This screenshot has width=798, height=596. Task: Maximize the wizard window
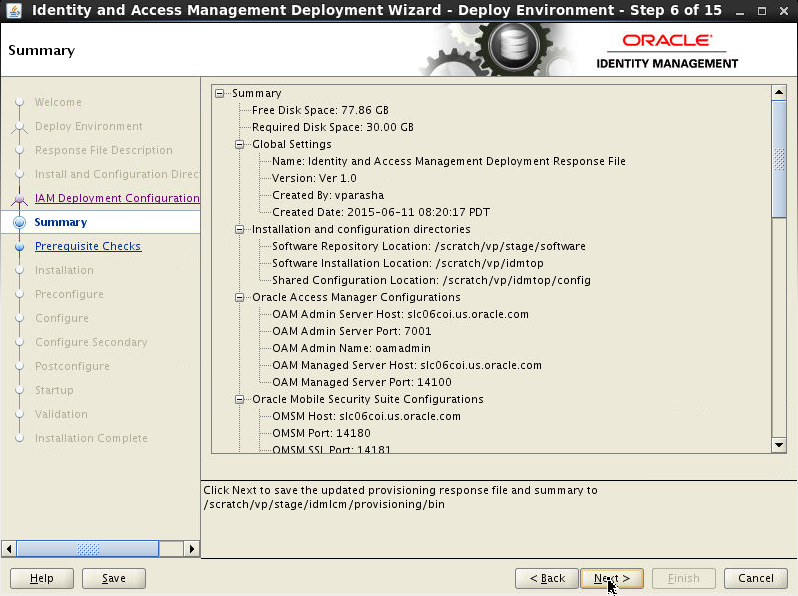click(762, 11)
